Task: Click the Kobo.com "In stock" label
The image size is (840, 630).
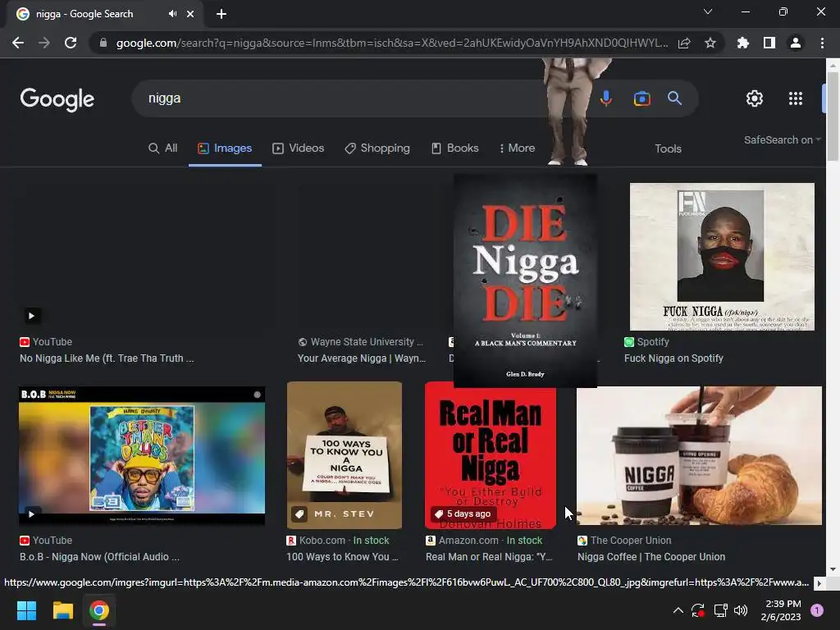Action: coord(371,541)
